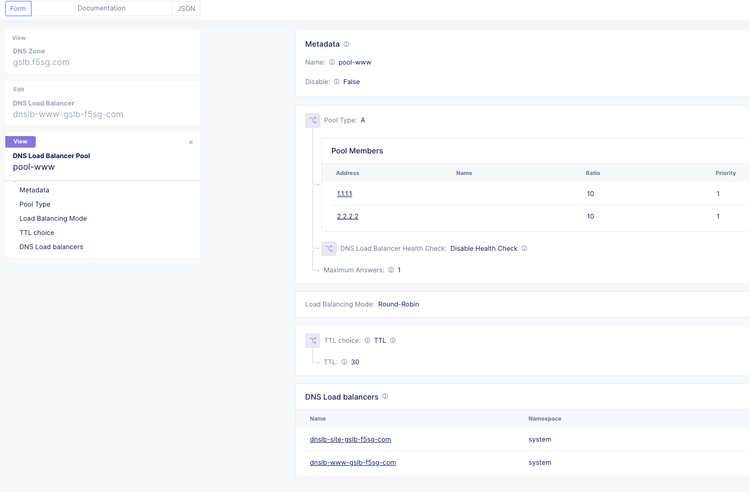Open pool member address 1.1.1.1
750x492 pixels.
point(344,194)
